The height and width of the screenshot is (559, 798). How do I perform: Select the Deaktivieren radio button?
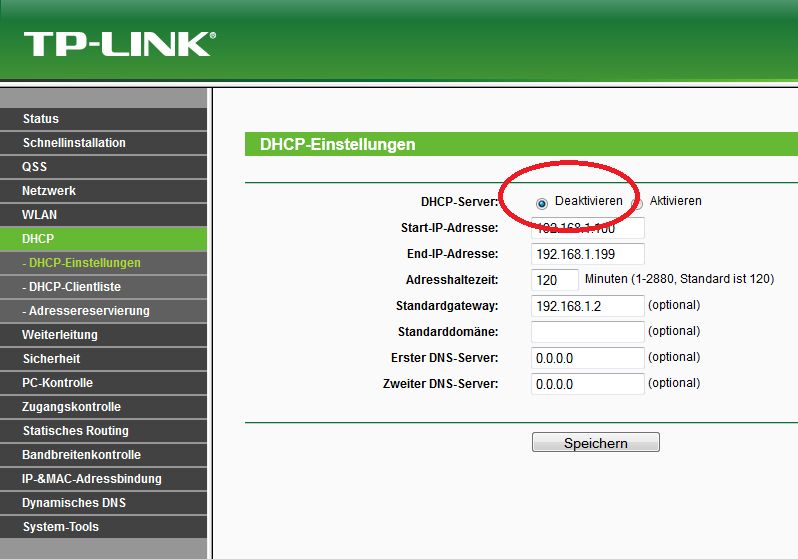click(x=542, y=204)
